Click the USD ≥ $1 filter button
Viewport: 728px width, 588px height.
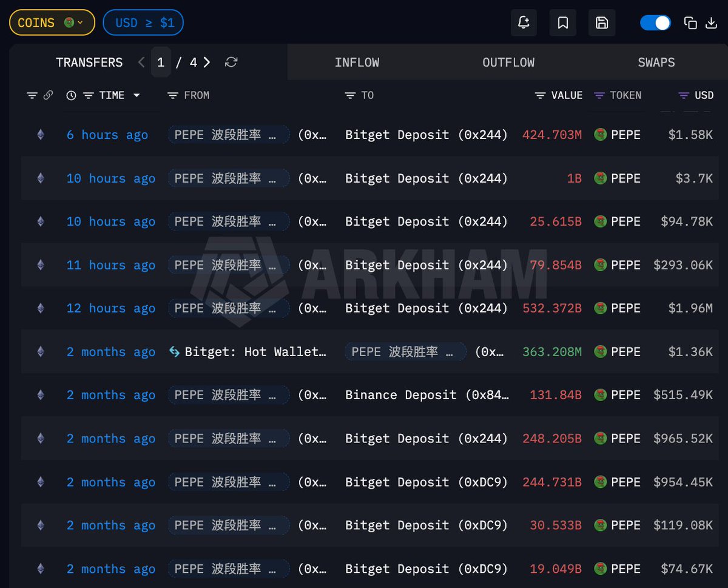point(143,23)
